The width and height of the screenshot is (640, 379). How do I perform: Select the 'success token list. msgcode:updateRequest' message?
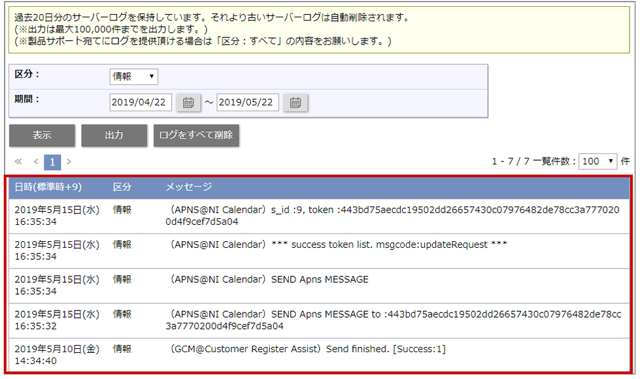point(338,244)
